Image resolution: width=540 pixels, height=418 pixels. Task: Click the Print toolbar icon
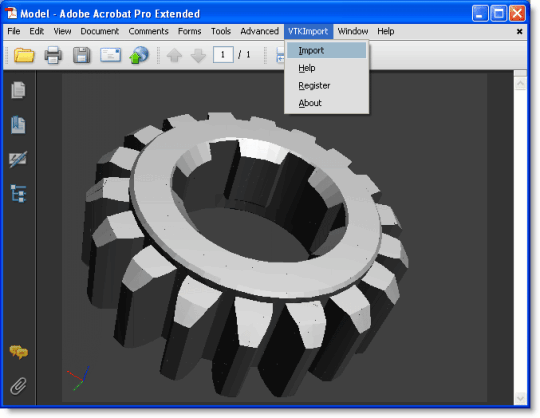click(x=53, y=55)
